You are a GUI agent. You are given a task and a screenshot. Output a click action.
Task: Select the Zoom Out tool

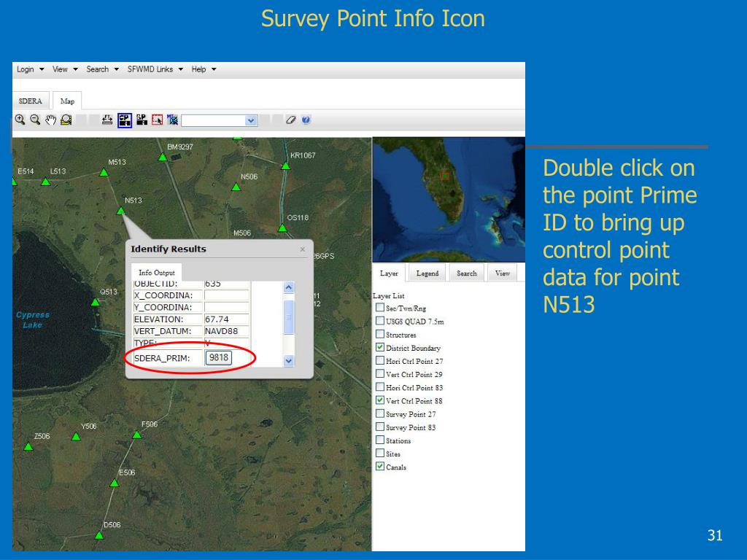tap(35, 120)
